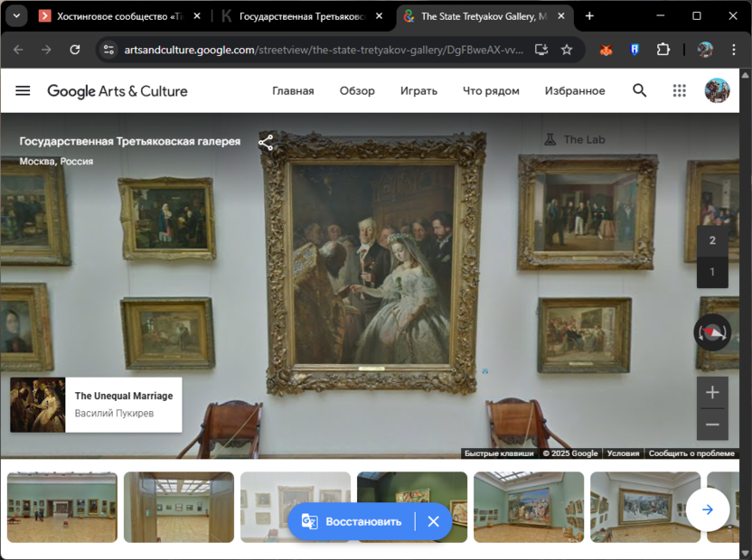Click the address bar URL
This screenshot has width=752, height=560.
(324, 50)
